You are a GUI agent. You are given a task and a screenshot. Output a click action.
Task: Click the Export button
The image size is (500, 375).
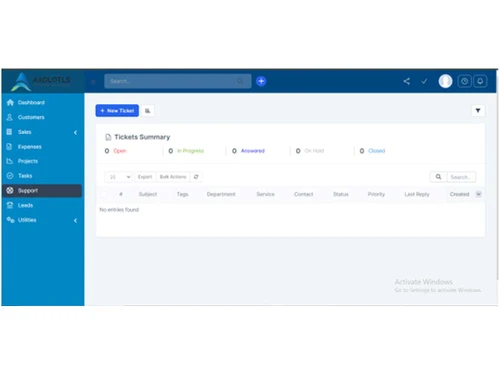point(145,177)
